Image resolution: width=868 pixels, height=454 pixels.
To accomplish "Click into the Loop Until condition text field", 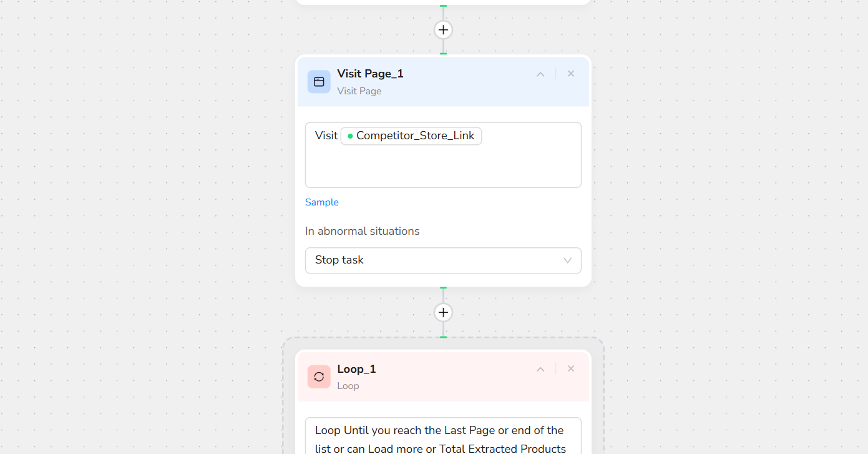I will tap(443, 437).
